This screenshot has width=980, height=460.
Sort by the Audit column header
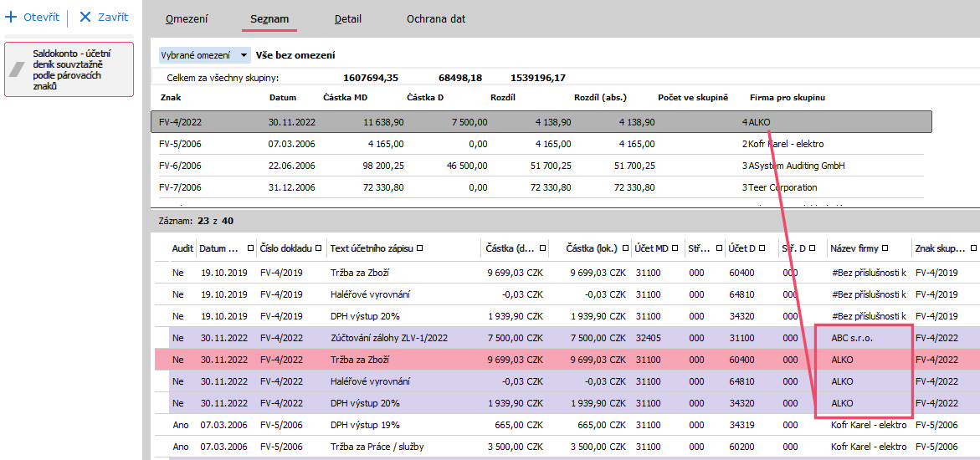pos(182,248)
